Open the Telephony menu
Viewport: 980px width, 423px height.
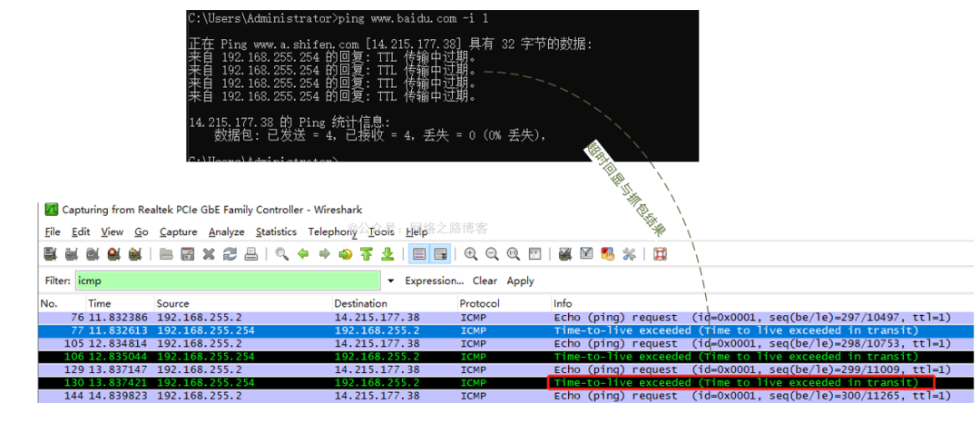click(332, 231)
